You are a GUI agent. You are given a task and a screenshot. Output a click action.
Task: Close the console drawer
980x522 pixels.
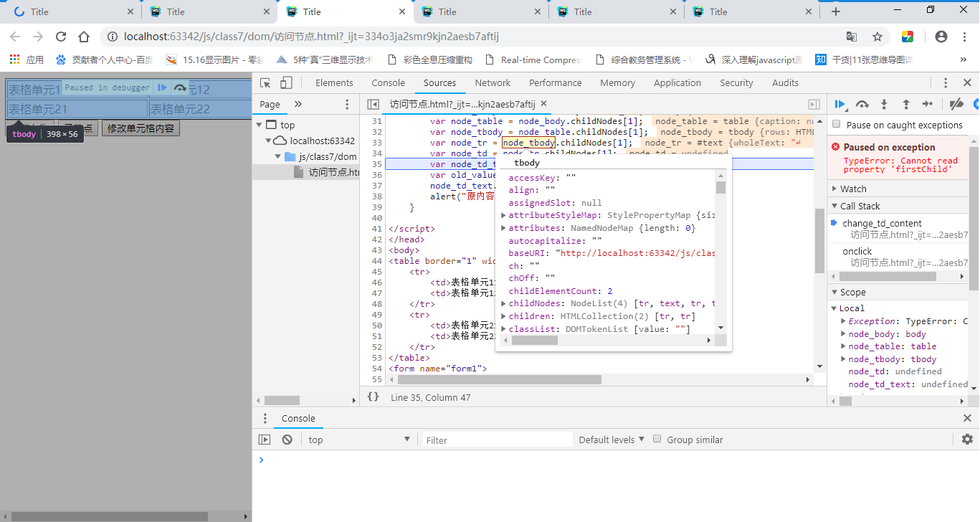(967, 418)
